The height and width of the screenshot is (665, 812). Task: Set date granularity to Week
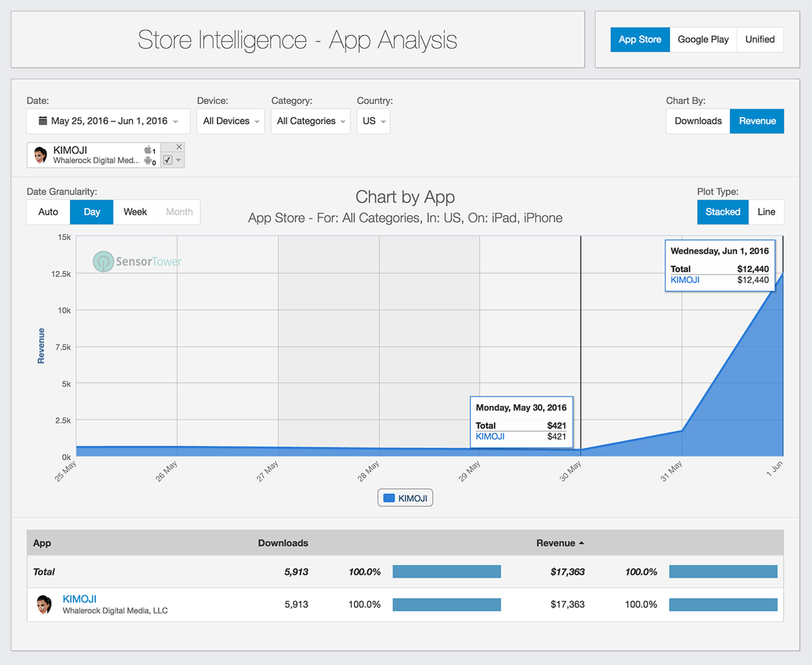point(136,212)
